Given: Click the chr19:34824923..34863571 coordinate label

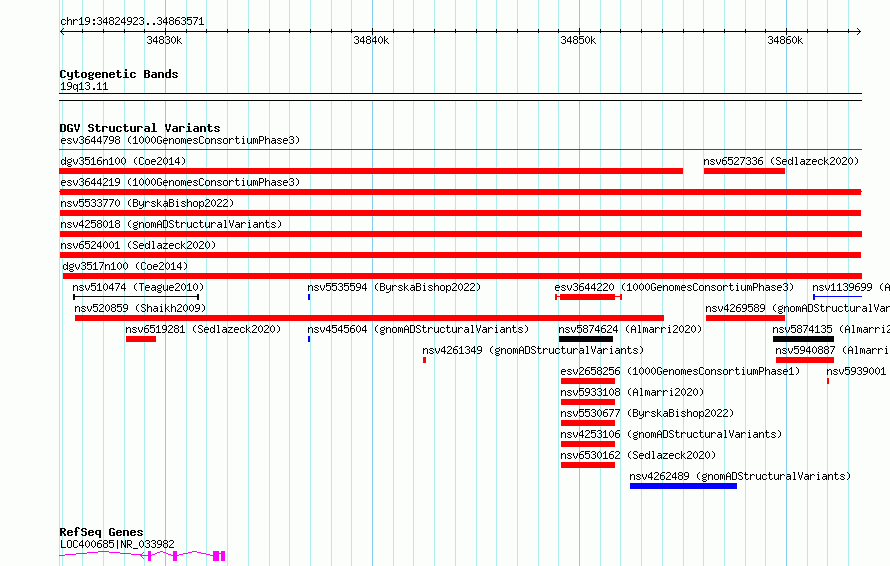Looking at the screenshot, I should pyautogui.click(x=132, y=21).
